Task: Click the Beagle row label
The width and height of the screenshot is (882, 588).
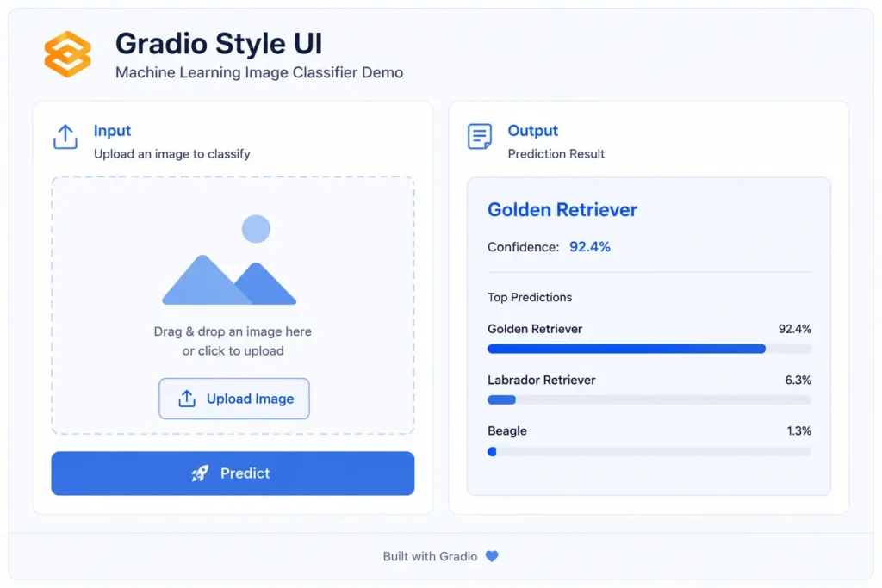Action: (507, 431)
